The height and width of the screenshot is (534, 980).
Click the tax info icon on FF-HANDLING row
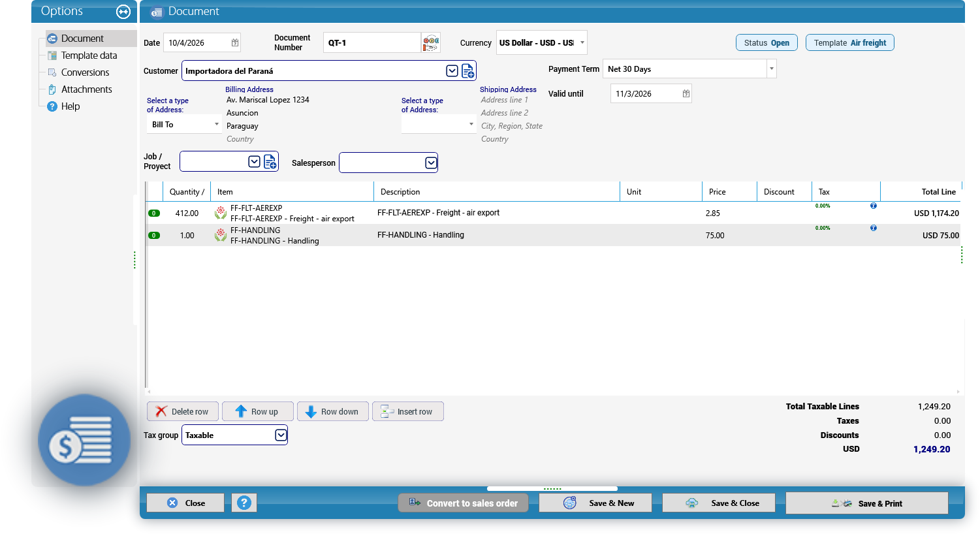(x=874, y=228)
